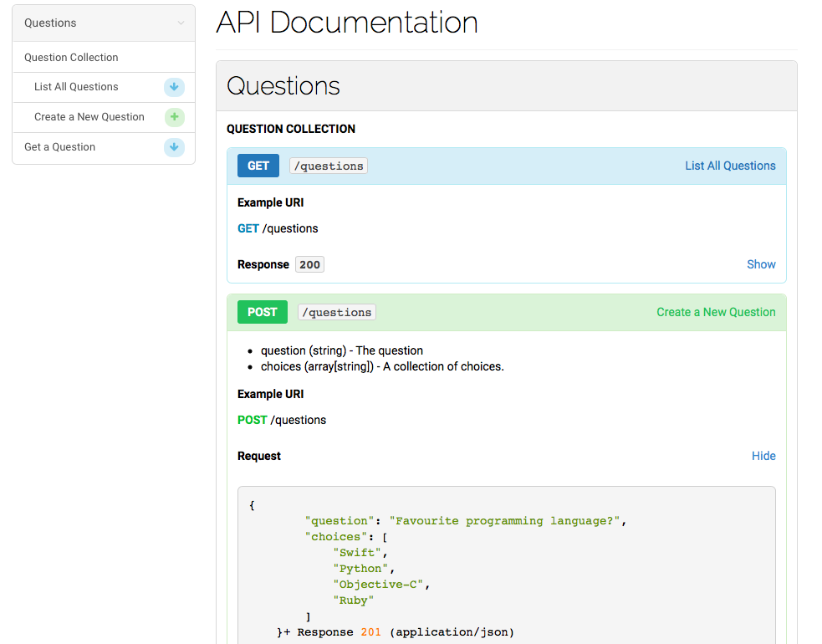Click the blue GET method badge
The image size is (822, 644).
[258, 166]
